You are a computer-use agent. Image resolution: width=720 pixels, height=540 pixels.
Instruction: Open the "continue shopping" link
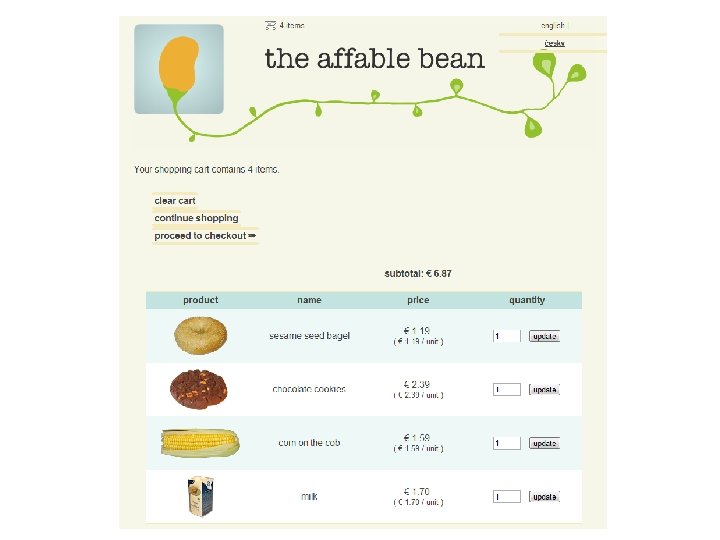pos(196,218)
